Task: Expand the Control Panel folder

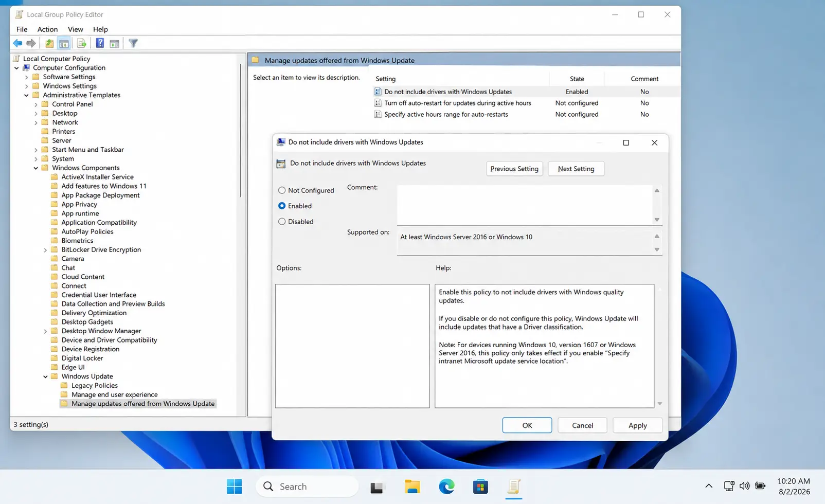Action: pos(36,104)
